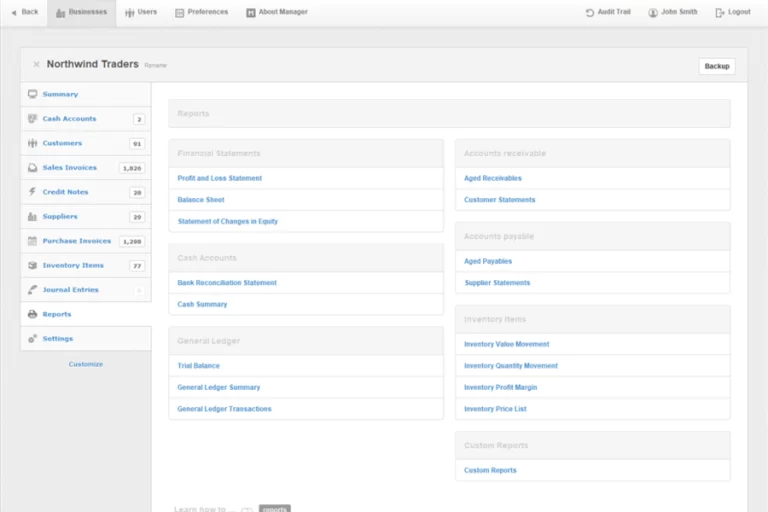Select Logout text in top bar

739,12
